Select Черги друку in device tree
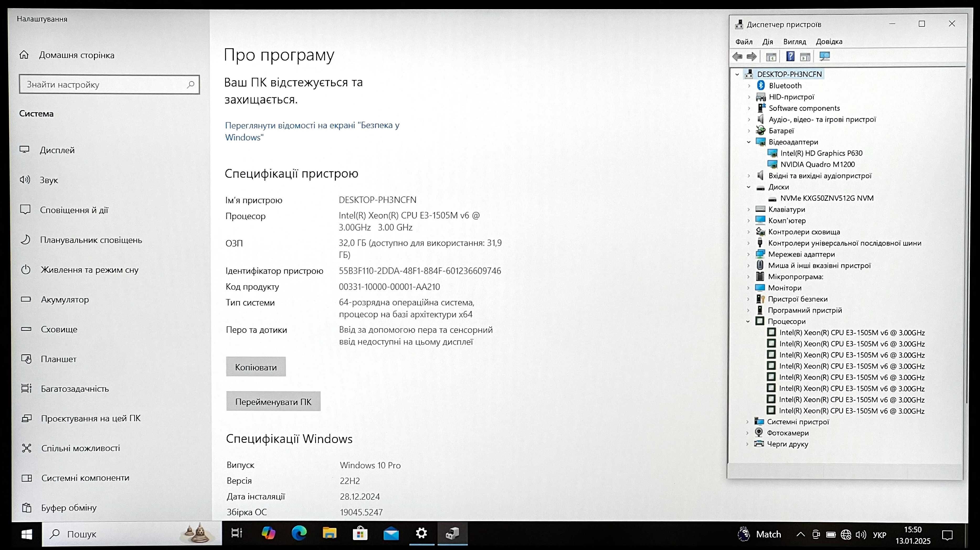980x550 pixels. pos(787,444)
